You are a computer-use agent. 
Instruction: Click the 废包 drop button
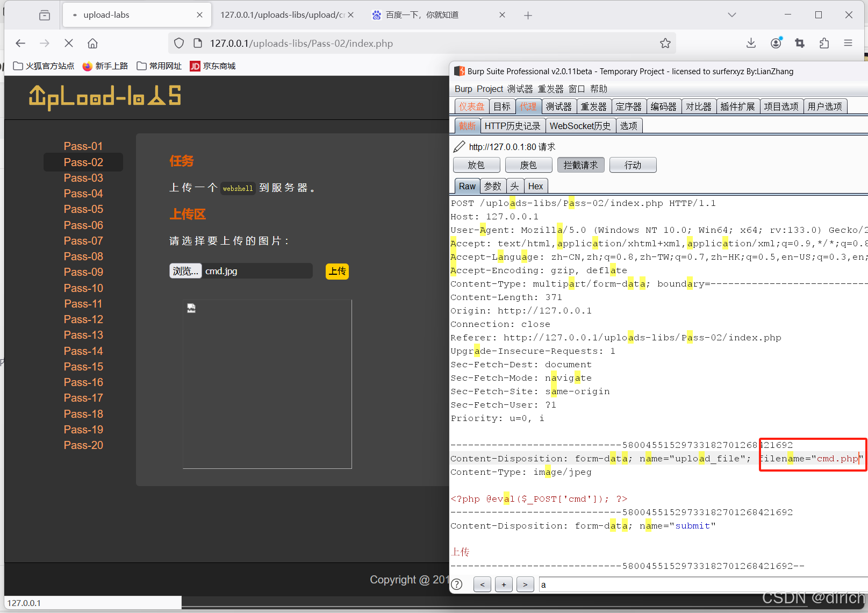(528, 165)
